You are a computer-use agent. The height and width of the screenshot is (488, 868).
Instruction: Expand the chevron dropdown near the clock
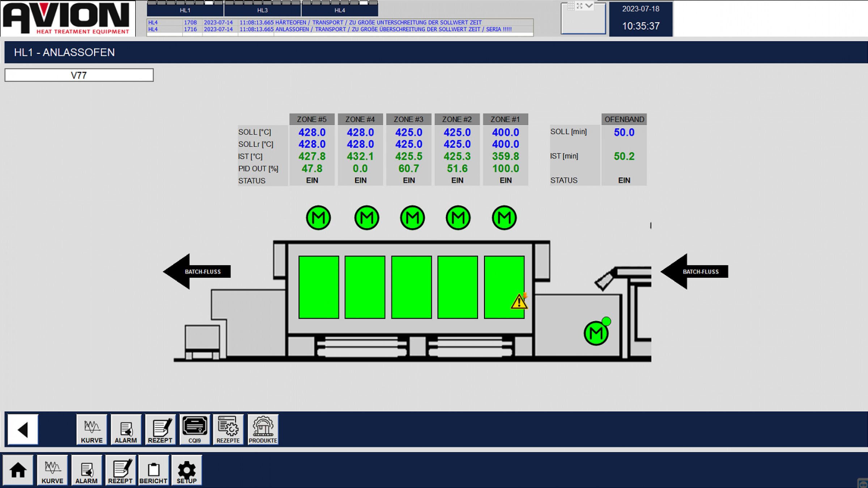coord(589,5)
